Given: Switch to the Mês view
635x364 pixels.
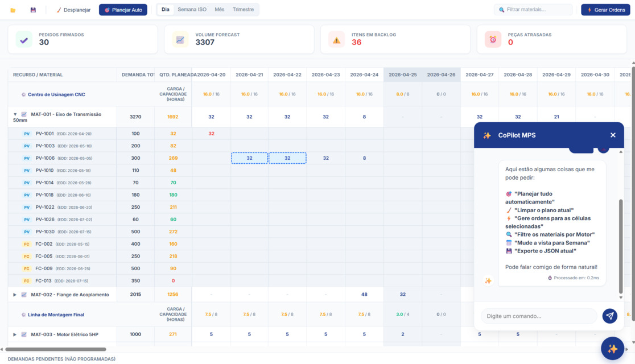Looking at the screenshot, I should click(219, 10).
